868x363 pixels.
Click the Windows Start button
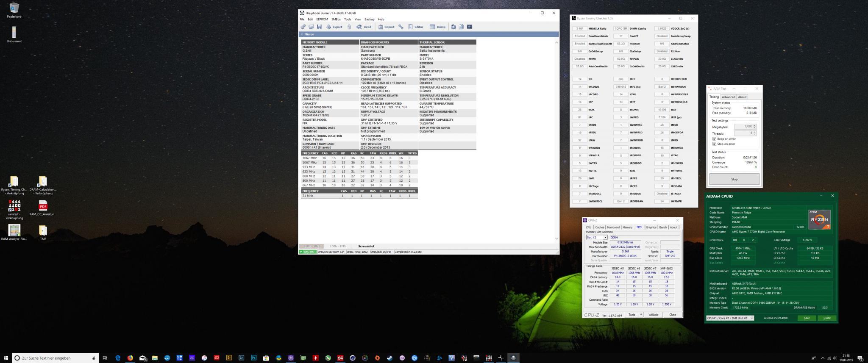[6, 358]
